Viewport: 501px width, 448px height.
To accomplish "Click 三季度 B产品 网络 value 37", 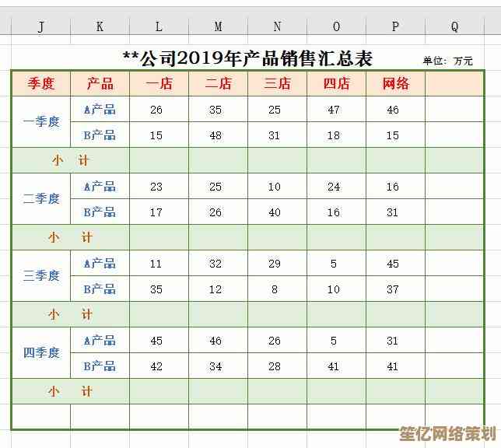I will (x=393, y=289).
